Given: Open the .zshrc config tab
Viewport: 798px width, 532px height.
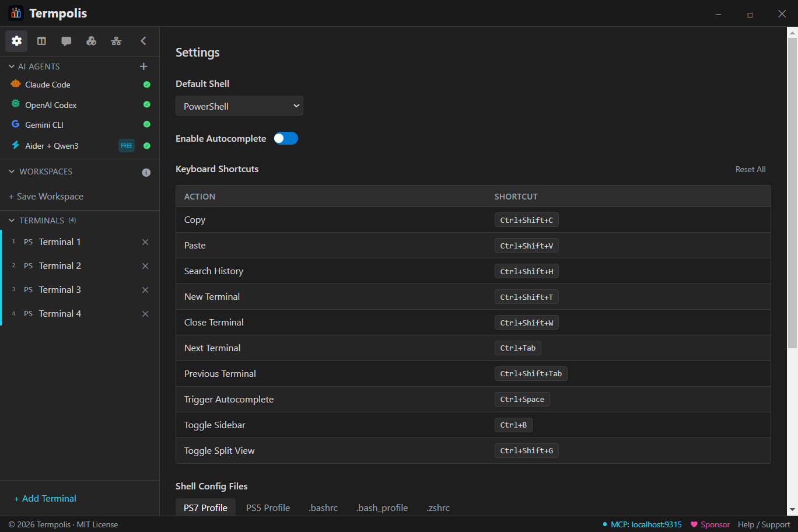Looking at the screenshot, I should [x=438, y=508].
